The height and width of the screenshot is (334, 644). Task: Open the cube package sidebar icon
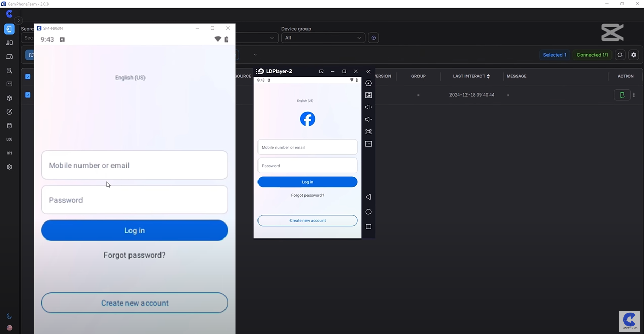(9, 98)
